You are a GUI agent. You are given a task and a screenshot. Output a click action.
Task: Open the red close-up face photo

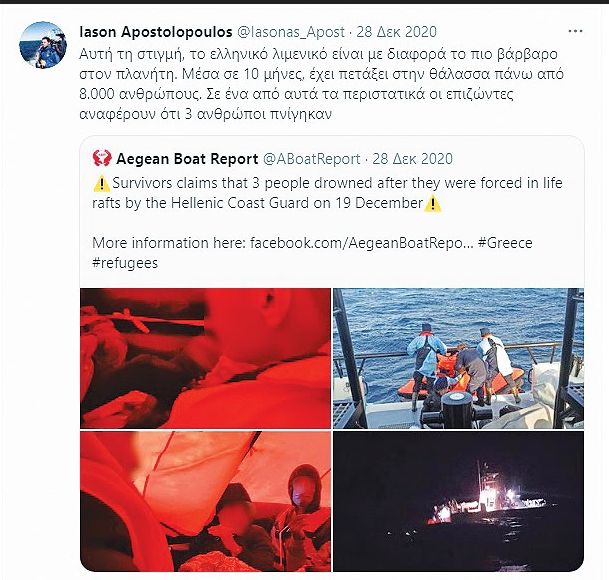205,358
